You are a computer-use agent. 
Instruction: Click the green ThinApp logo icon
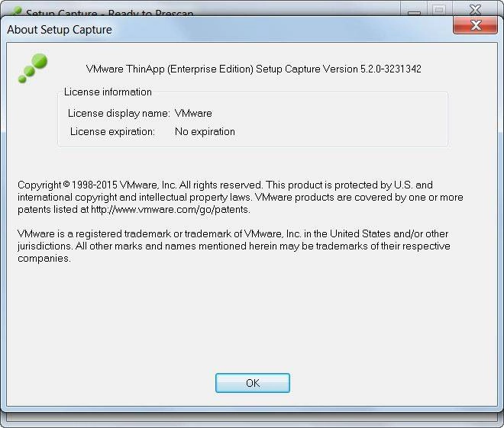click(x=33, y=68)
